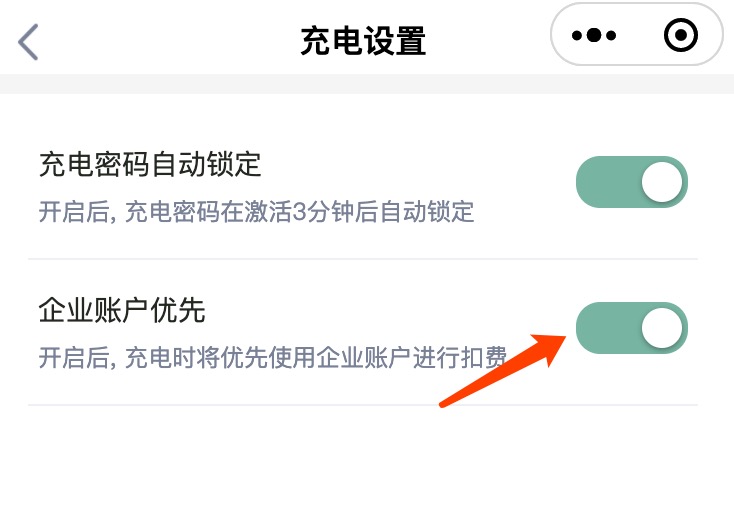
Task: Go back using the left chevron
Action: pos(28,41)
